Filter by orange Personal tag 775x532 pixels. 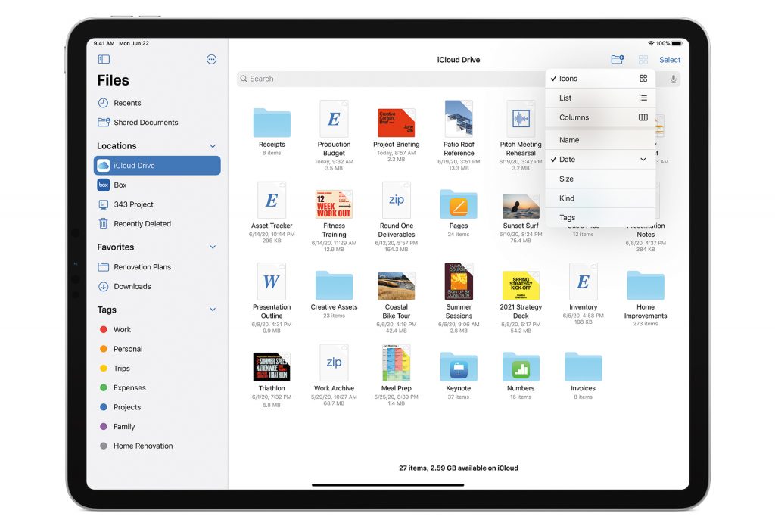[x=157, y=349]
